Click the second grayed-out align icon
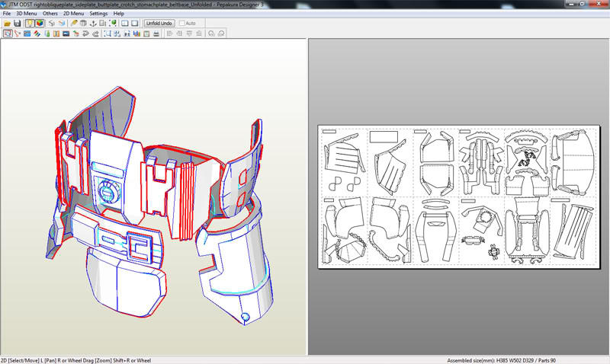Screen dimensions: 610x364 pyautogui.click(x=179, y=34)
